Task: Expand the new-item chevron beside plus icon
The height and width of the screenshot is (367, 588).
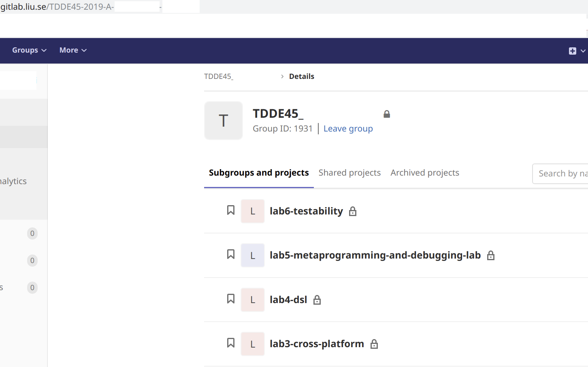Action: (583, 51)
